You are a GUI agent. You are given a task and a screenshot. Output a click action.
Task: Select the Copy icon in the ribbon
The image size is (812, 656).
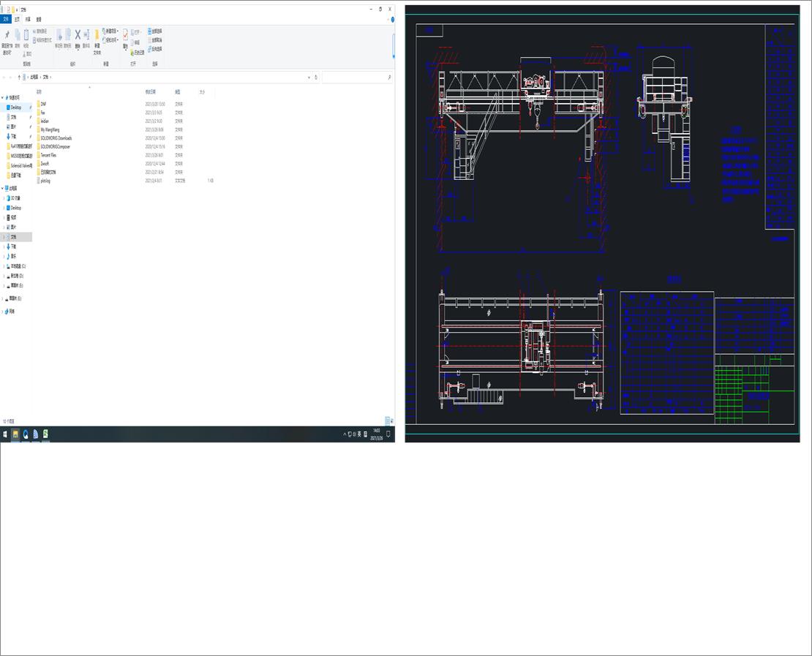click(18, 34)
